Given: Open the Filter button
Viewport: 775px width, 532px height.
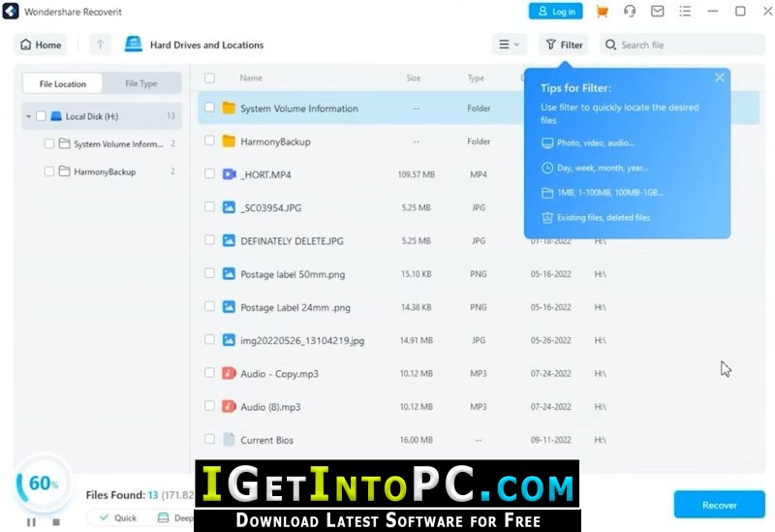Looking at the screenshot, I should [x=564, y=45].
